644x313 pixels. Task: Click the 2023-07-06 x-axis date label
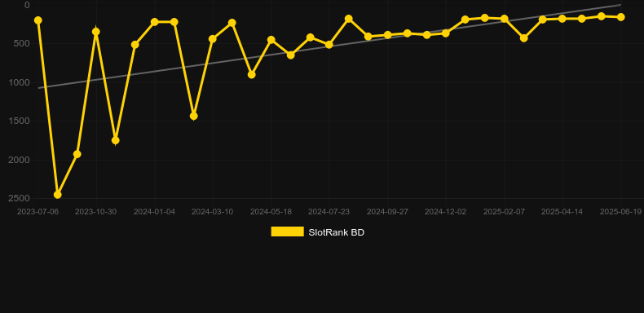pyautogui.click(x=37, y=212)
